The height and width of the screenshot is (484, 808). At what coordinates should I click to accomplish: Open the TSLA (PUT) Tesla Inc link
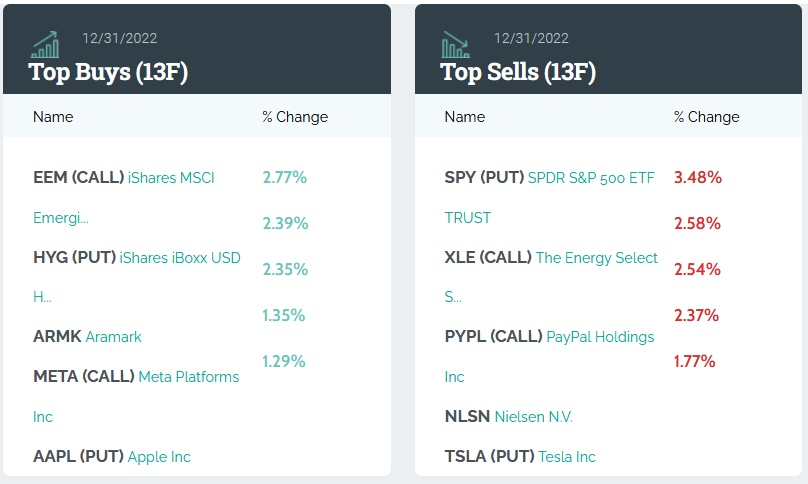point(520,457)
